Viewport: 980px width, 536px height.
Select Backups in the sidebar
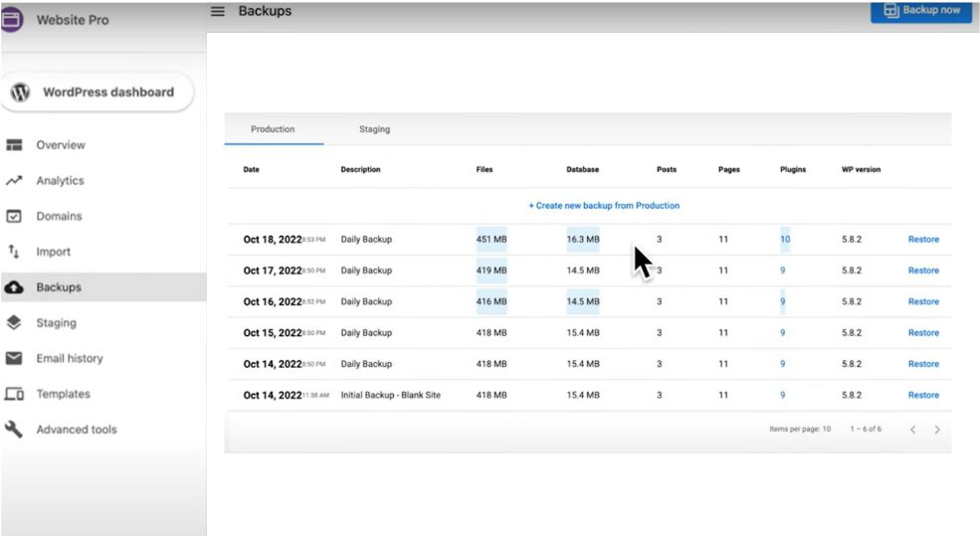103,287
